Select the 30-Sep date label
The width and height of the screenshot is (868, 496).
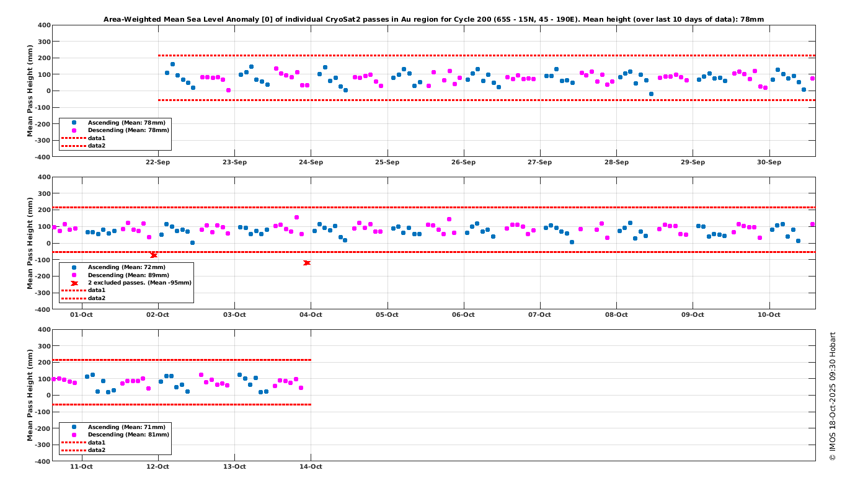(x=769, y=162)
